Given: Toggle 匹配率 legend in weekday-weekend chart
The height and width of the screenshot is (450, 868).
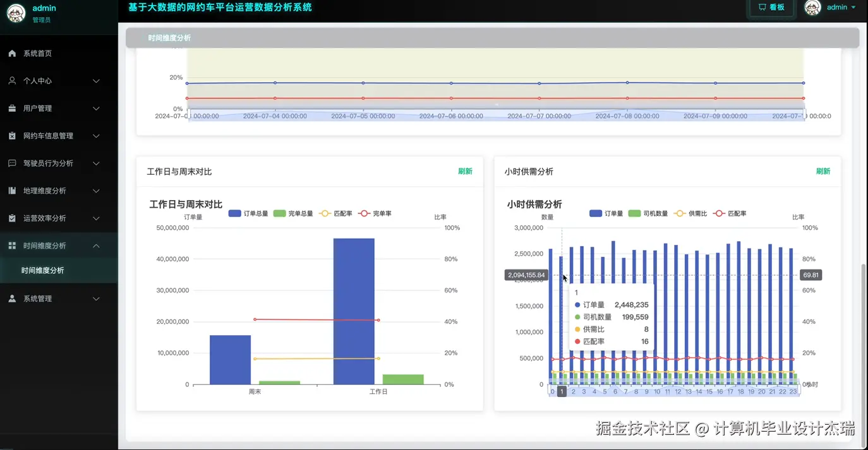Looking at the screenshot, I should 335,213.
